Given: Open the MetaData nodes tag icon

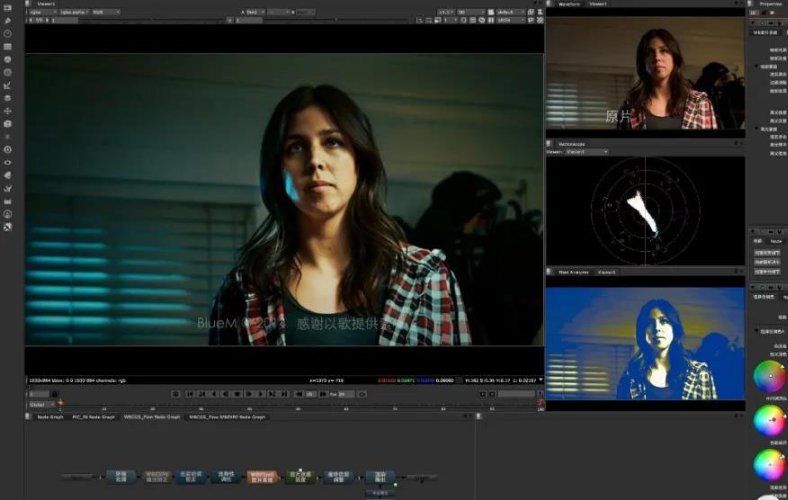Looking at the screenshot, I should click(x=8, y=175).
